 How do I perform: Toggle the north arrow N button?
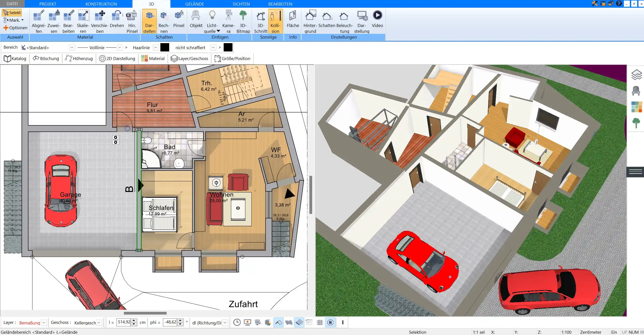tap(330, 322)
